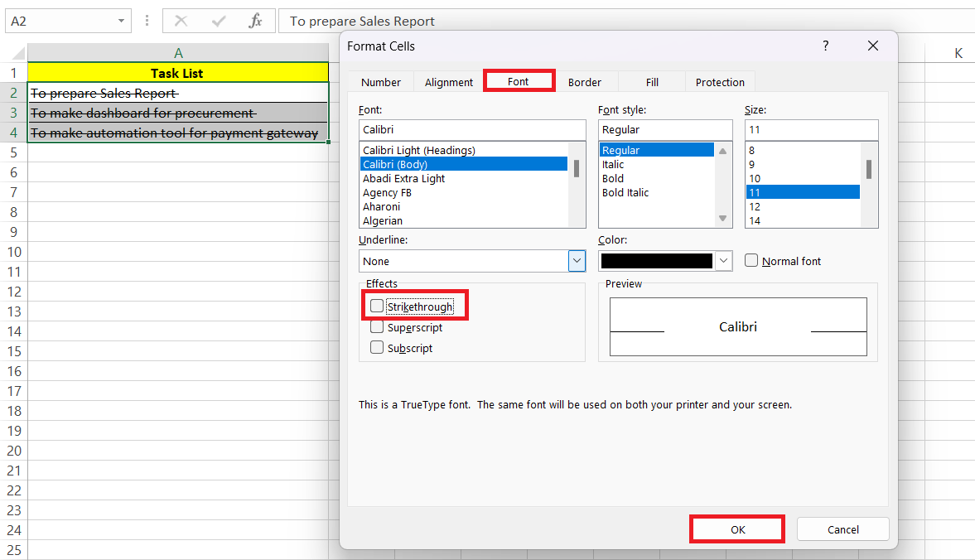This screenshot has width=975, height=560.
Task: Select Calibri (Body) in font list
Action: coord(463,164)
